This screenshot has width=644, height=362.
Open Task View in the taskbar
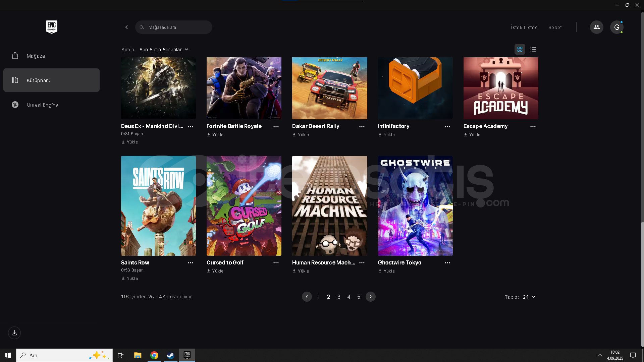[121, 355]
